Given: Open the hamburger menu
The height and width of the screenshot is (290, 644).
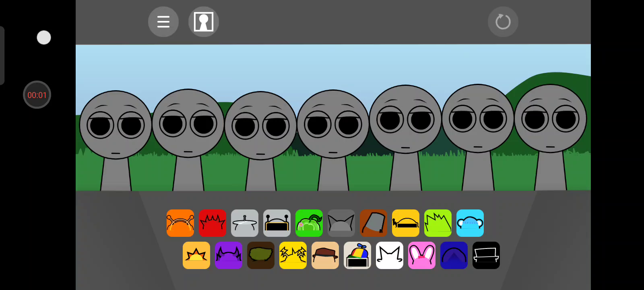Looking at the screenshot, I should pyautogui.click(x=163, y=22).
